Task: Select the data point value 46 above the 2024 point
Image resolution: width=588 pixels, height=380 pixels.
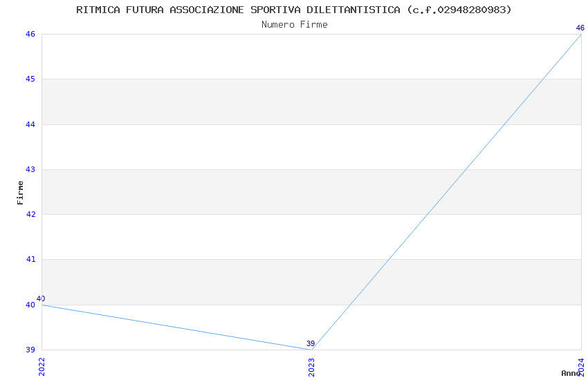Action: click(x=580, y=28)
